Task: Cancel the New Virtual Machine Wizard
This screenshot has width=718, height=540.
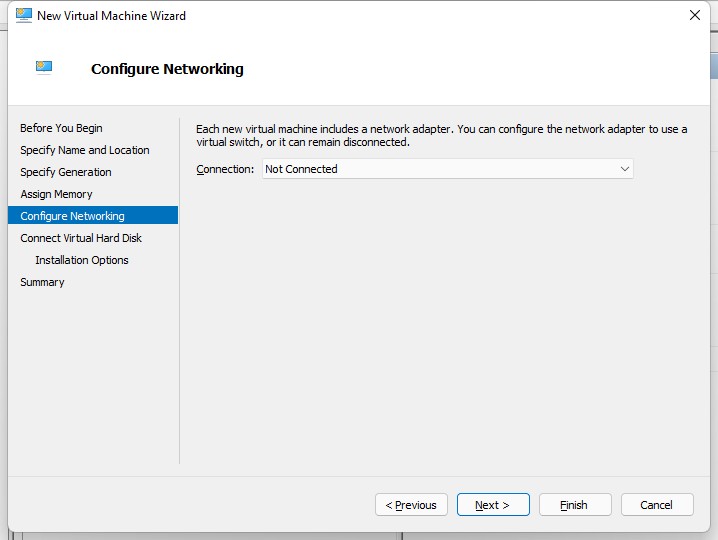Action: (657, 505)
